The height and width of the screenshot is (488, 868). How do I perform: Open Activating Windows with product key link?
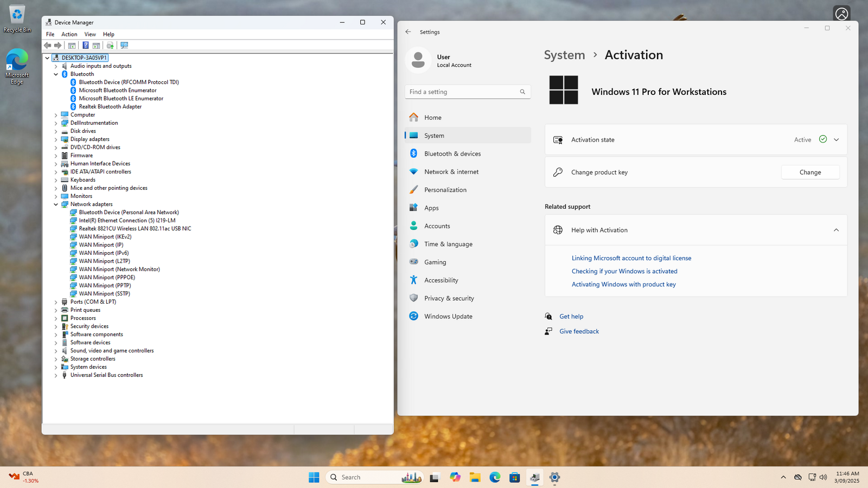coord(624,284)
